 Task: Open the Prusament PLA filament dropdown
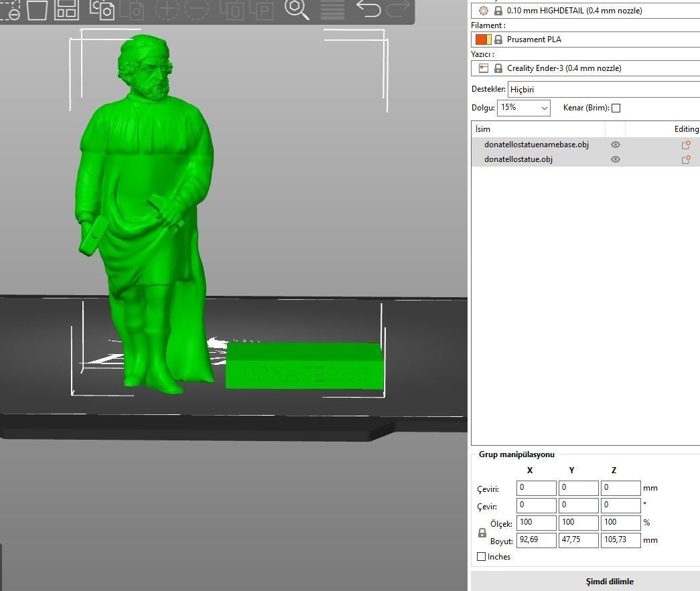(585, 39)
